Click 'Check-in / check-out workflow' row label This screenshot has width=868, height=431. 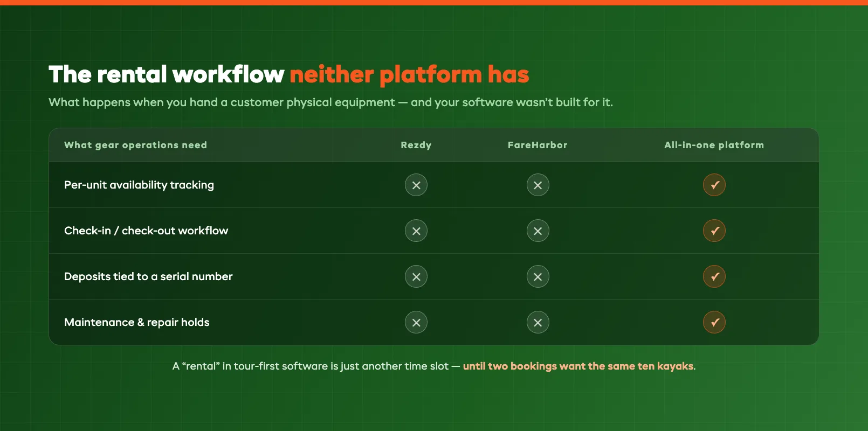pos(146,231)
